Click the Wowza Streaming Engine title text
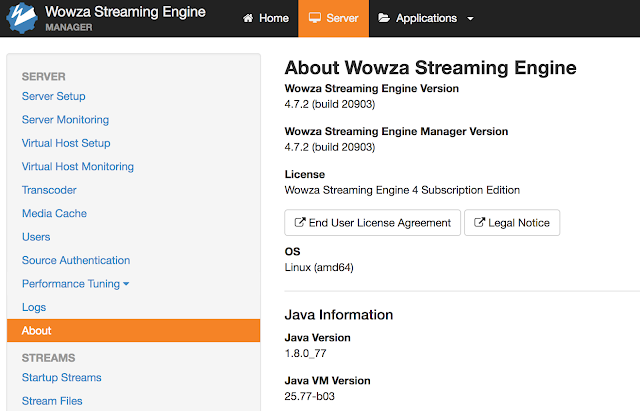Viewport: 640px width, 411px height. pyautogui.click(x=125, y=12)
